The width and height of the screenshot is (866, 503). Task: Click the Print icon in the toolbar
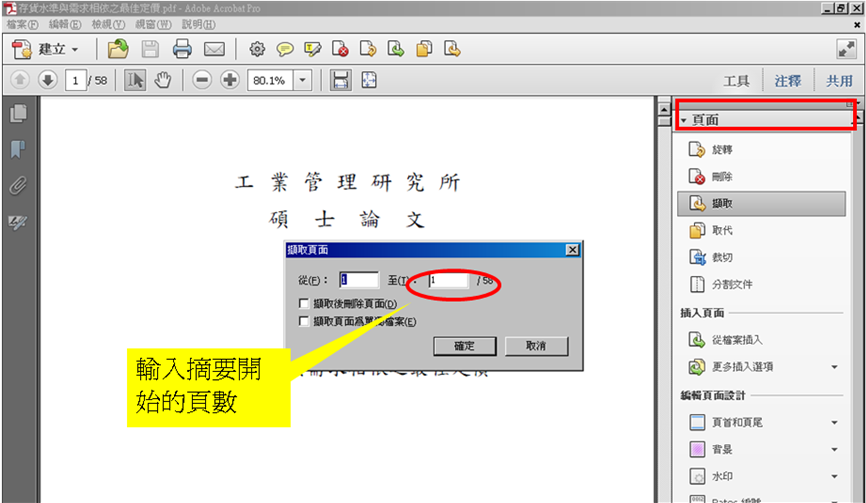181,48
